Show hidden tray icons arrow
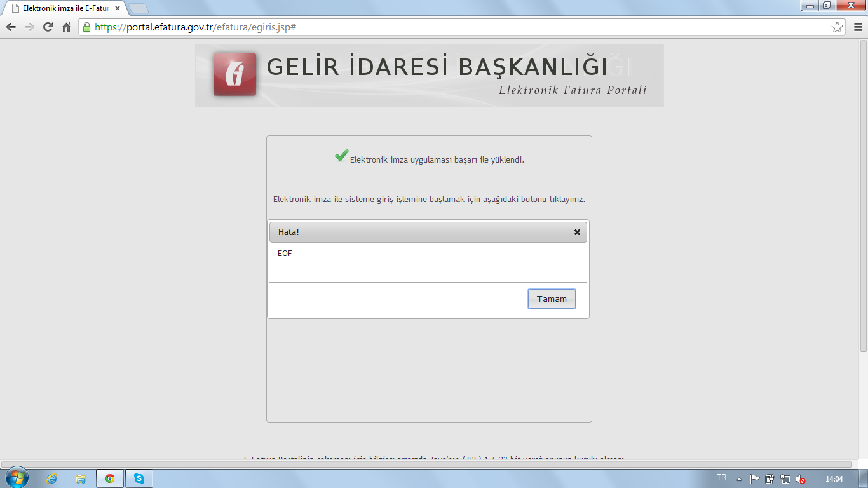 pyautogui.click(x=739, y=479)
